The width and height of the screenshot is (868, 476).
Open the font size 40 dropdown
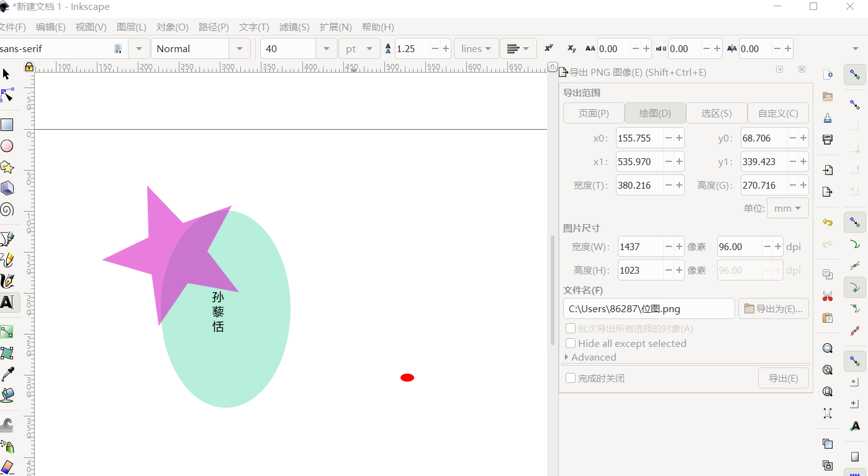326,48
